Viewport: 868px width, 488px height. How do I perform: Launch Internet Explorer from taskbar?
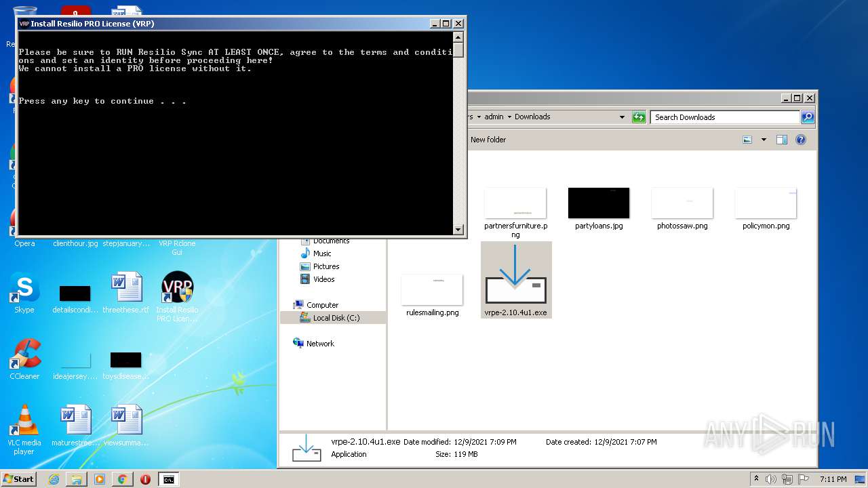(x=54, y=479)
